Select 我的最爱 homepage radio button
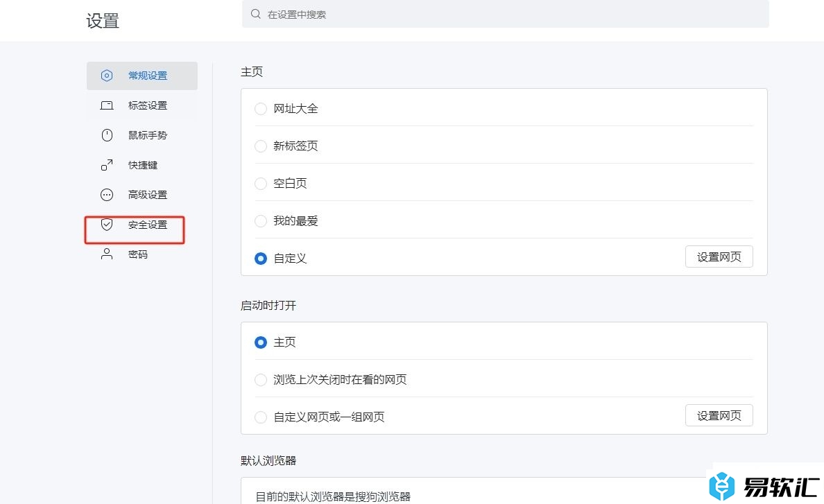The width and height of the screenshot is (824, 504). [261, 221]
